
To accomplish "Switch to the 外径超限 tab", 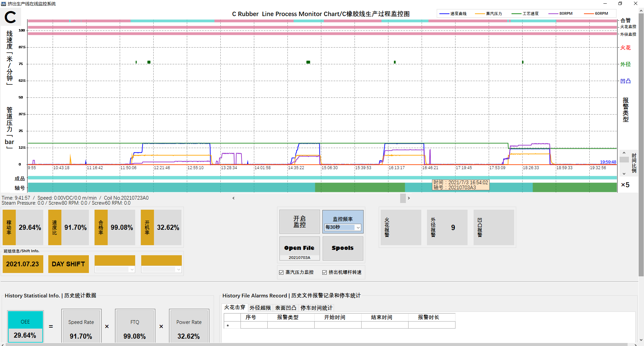I will point(260,308).
